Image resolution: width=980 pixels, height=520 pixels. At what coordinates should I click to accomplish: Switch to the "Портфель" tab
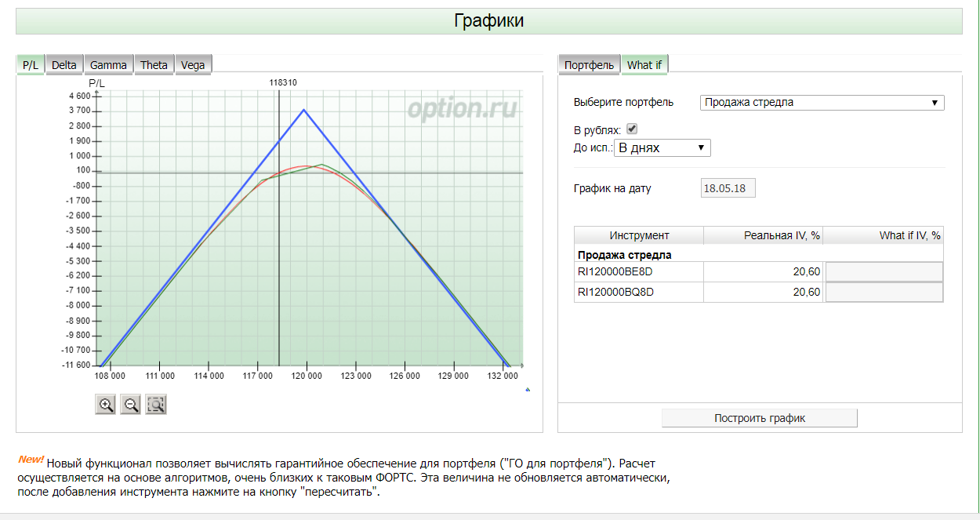pyautogui.click(x=589, y=65)
